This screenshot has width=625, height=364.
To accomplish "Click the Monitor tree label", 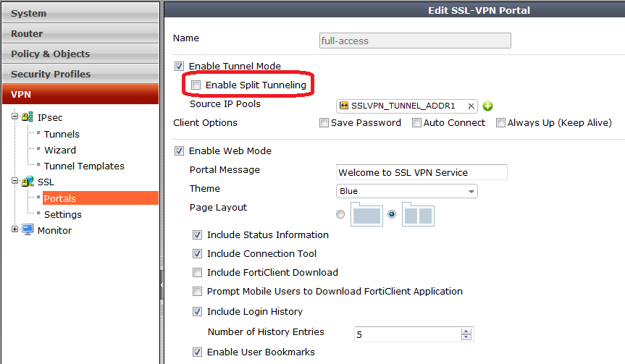I will pos(54,231).
